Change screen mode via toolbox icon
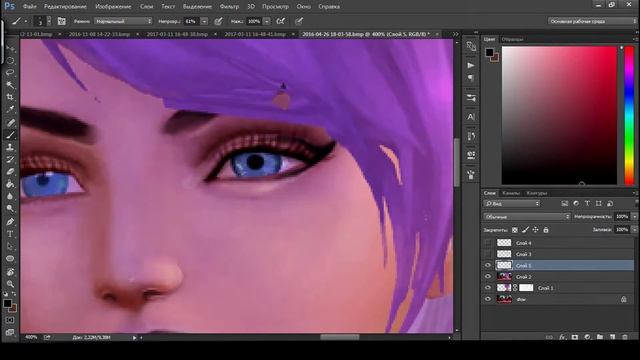The image size is (640, 360). coord(10,332)
